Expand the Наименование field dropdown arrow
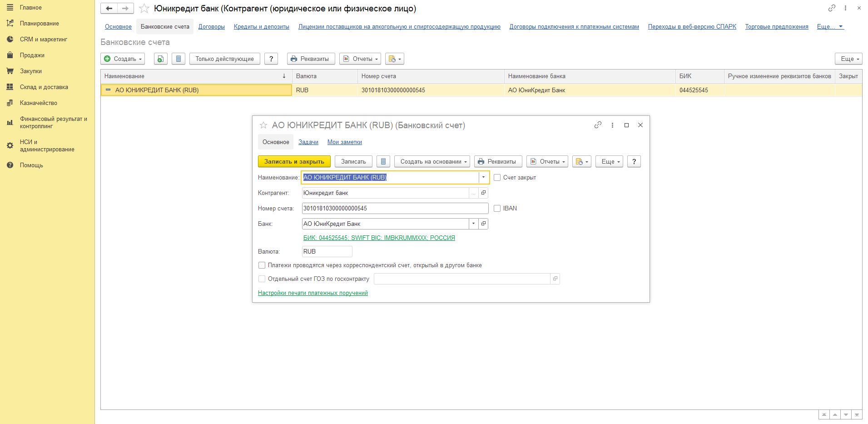 483,178
